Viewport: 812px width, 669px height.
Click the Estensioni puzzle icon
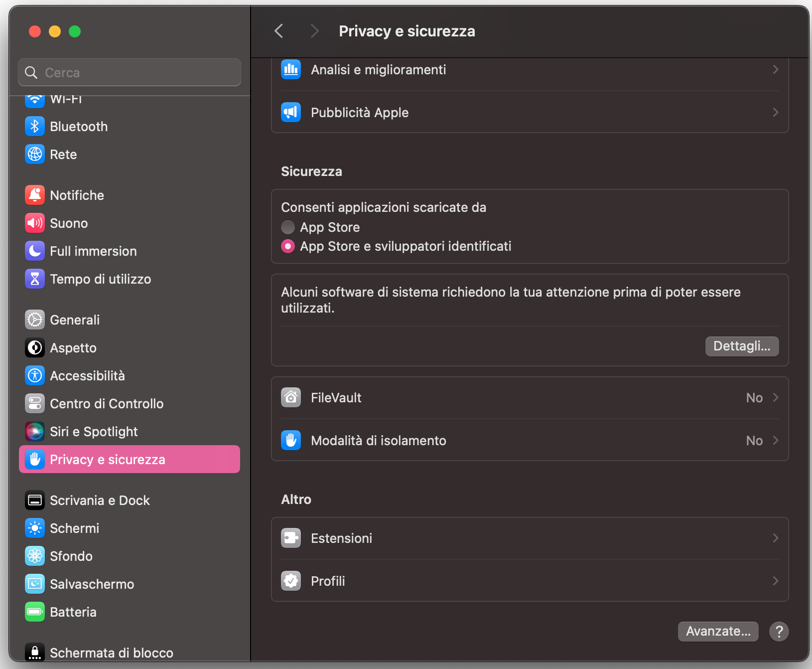click(x=291, y=538)
